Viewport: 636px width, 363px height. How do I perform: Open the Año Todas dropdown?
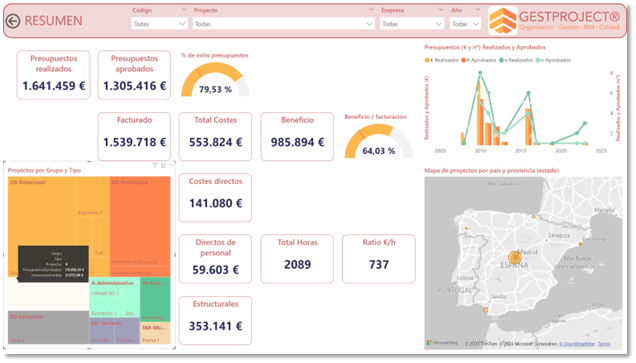coord(465,24)
